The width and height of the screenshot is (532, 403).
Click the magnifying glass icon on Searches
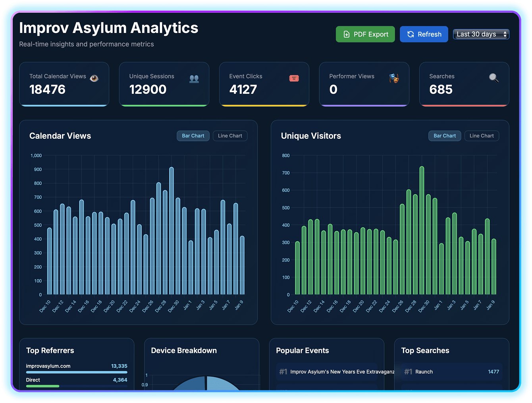[x=494, y=78]
